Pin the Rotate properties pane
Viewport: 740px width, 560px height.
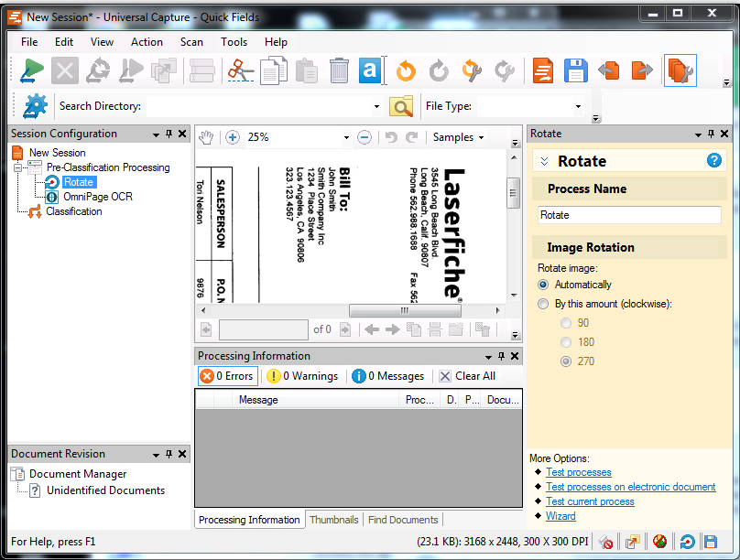(x=712, y=134)
